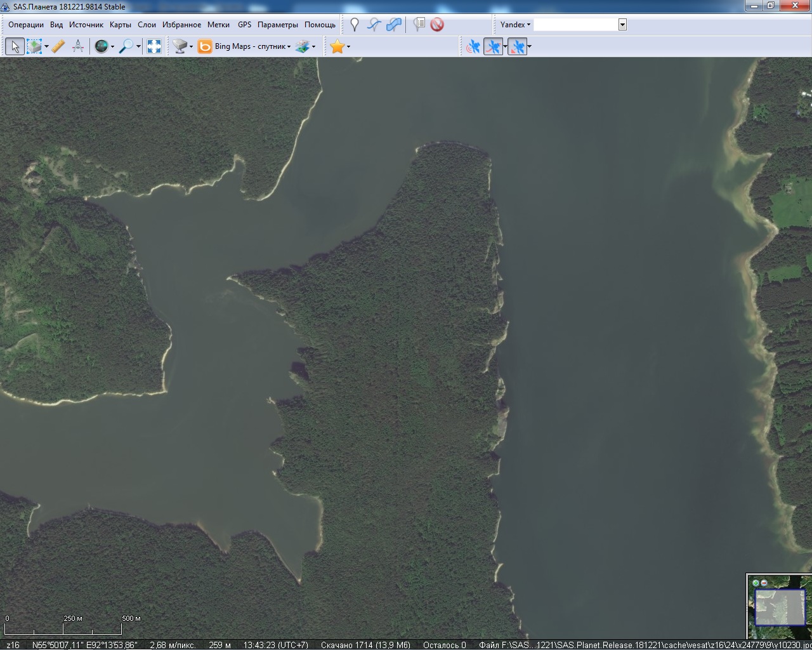Click the Осталось 0 status text

click(444, 645)
